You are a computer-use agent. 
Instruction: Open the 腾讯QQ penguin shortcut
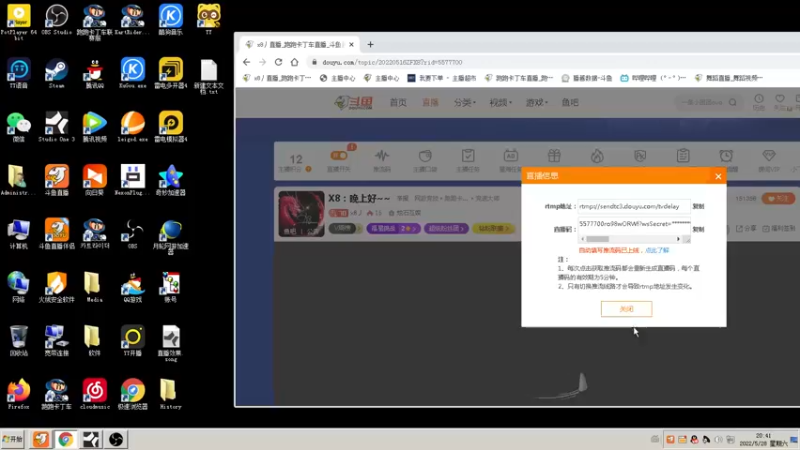coord(94,74)
